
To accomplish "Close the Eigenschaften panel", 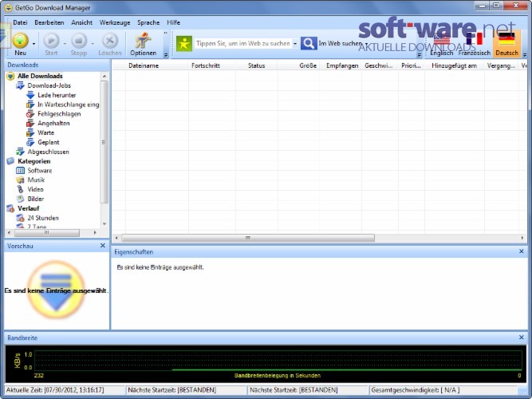I will click(x=522, y=251).
